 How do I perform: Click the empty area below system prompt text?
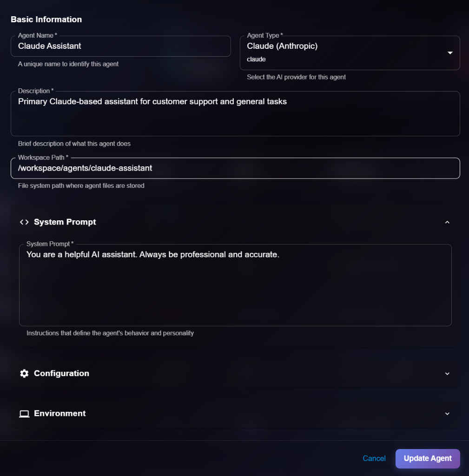[235, 297]
